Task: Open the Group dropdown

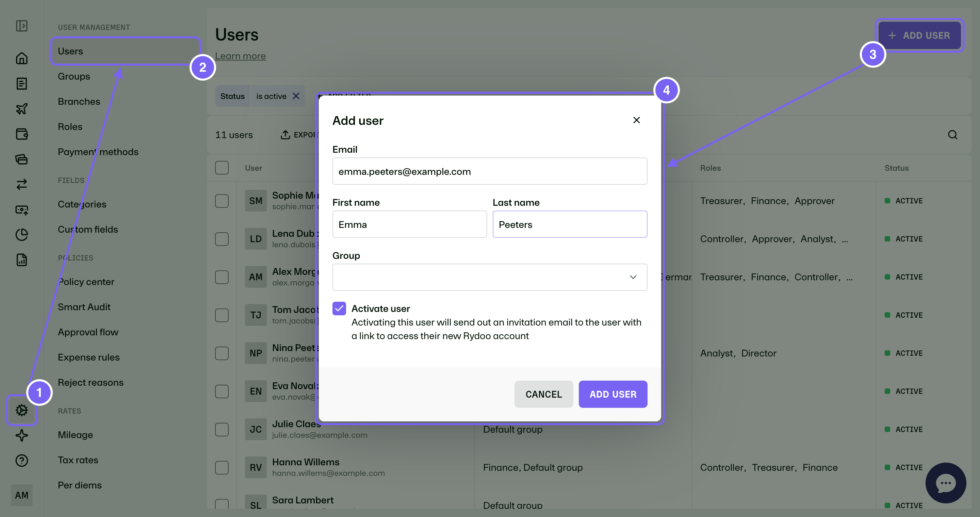Action: click(x=490, y=277)
